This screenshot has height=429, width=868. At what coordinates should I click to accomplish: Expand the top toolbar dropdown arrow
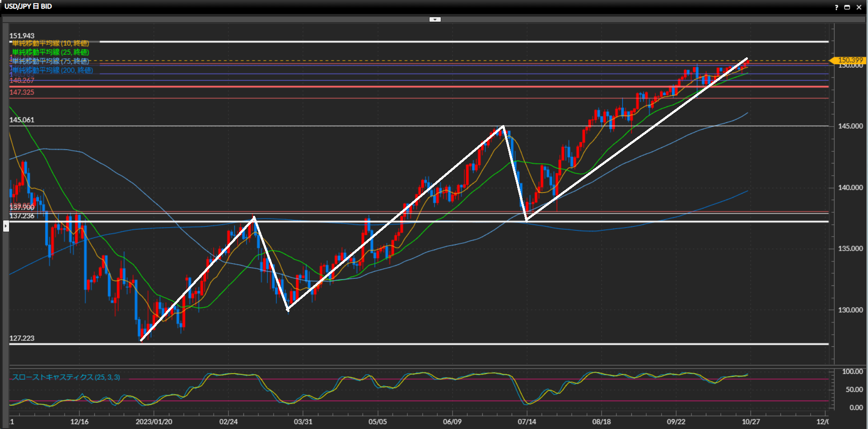coord(435,19)
